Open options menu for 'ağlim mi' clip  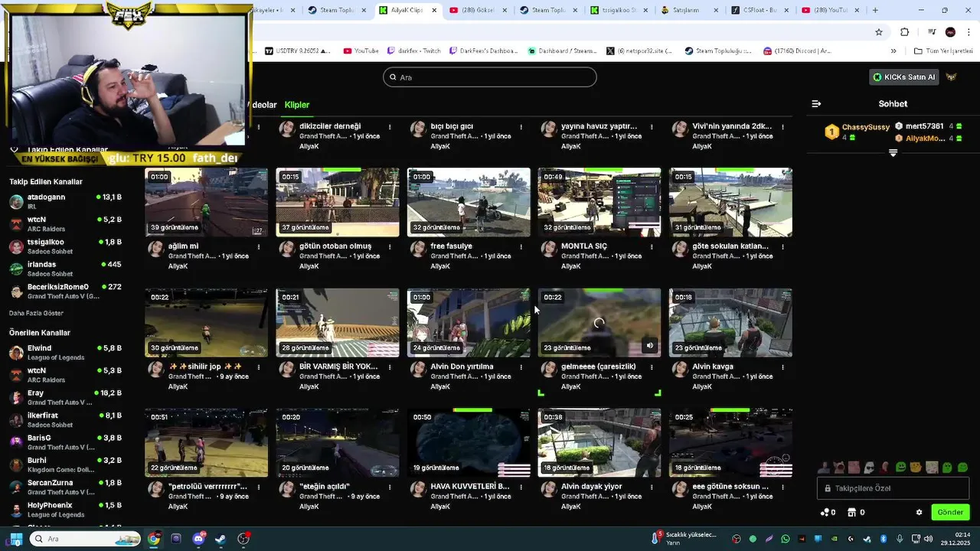[x=259, y=247]
